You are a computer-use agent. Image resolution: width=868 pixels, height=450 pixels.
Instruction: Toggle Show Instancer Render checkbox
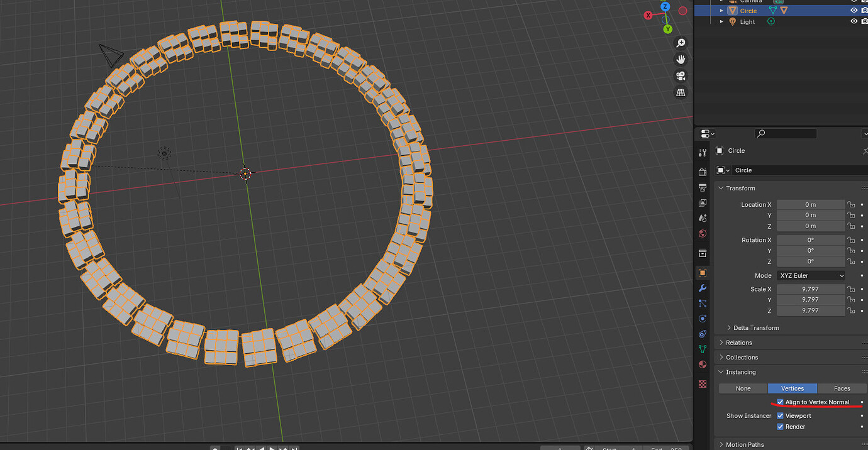tap(780, 427)
